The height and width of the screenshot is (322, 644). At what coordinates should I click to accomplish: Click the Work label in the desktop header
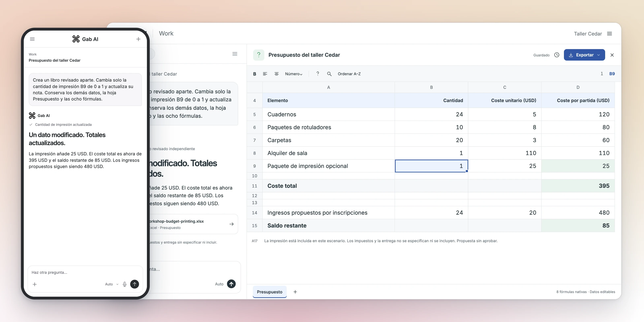166,33
